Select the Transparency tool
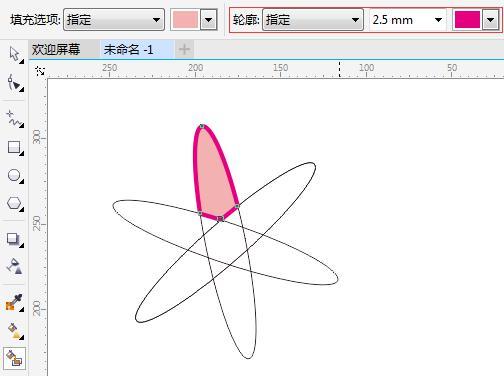Image resolution: width=504 pixels, height=376 pixels. [14, 266]
